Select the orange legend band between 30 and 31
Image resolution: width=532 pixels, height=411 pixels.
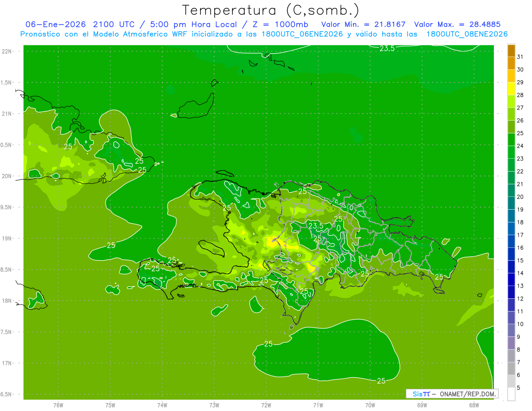511,63
